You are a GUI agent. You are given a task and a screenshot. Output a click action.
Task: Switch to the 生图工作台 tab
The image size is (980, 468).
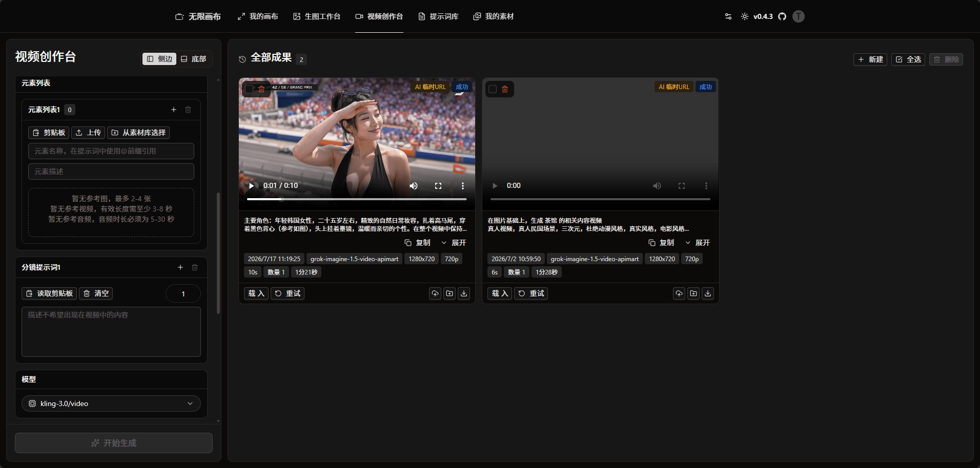tap(317, 16)
